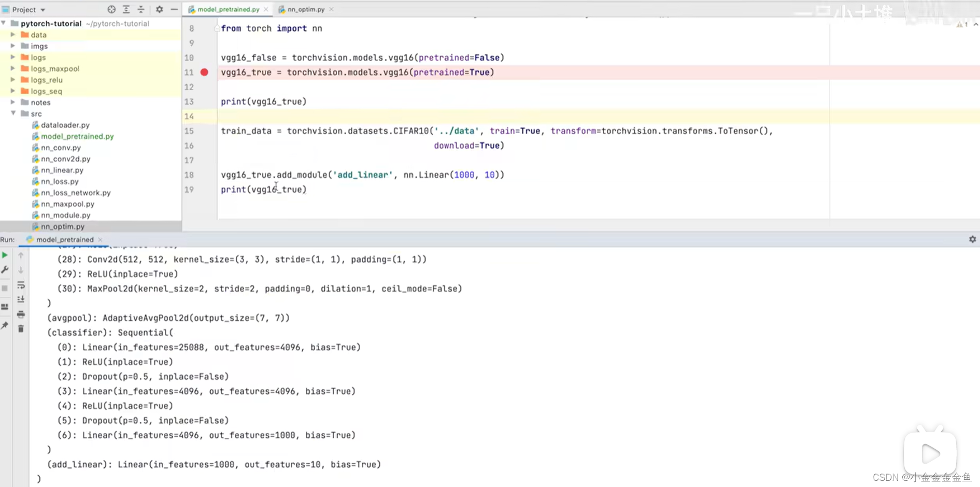The width and height of the screenshot is (980, 487).
Task: Click the video play overlay button
Action: coord(930,454)
